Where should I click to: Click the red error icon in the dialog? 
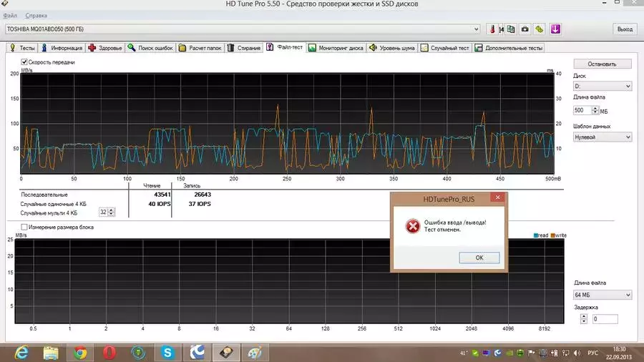pos(412,226)
